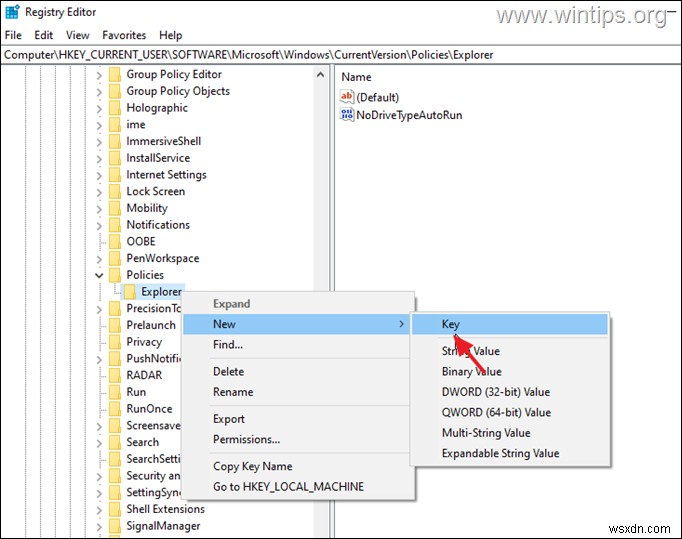Click the RADAR folder icon
The height and width of the screenshot is (539, 682).
pyautogui.click(x=115, y=375)
